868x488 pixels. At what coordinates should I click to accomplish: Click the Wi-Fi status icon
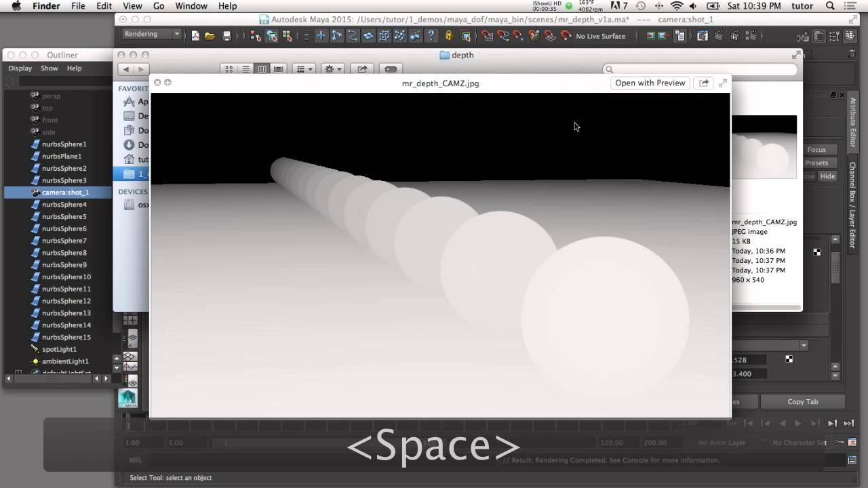tap(677, 6)
